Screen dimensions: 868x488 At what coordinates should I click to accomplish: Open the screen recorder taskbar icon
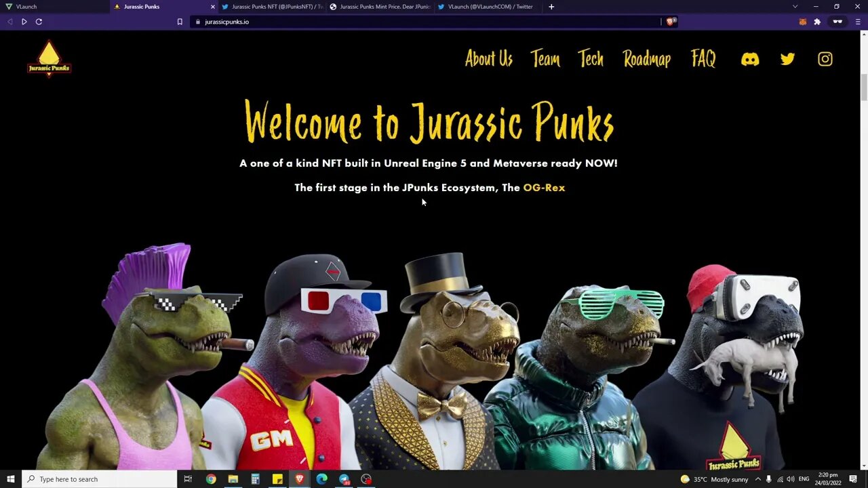click(x=366, y=479)
